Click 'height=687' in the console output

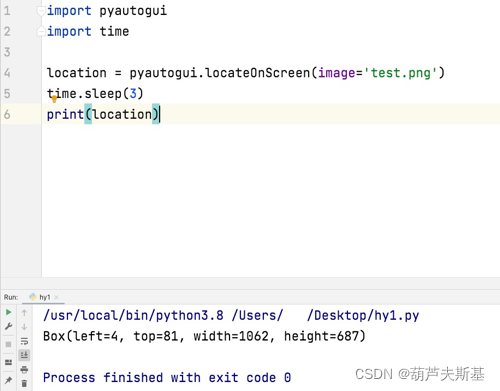321,336
